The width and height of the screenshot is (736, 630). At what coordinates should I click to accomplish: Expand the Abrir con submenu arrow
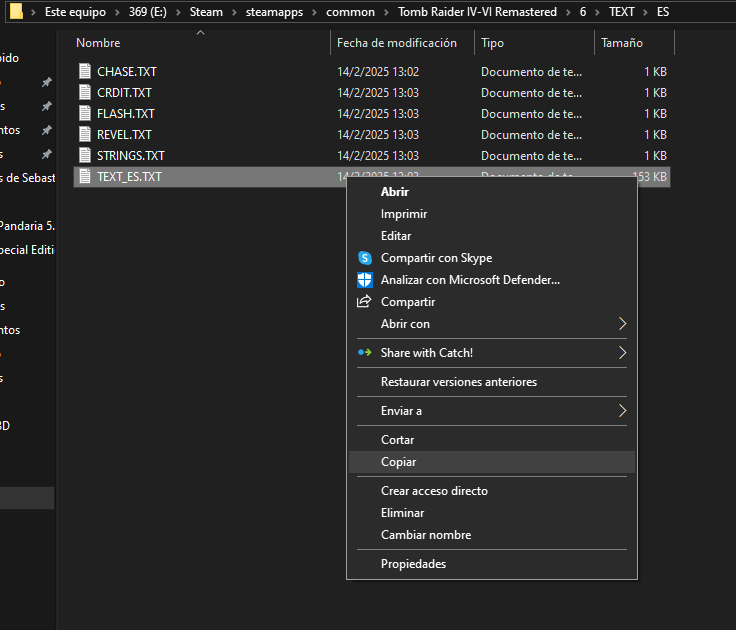[x=622, y=324]
